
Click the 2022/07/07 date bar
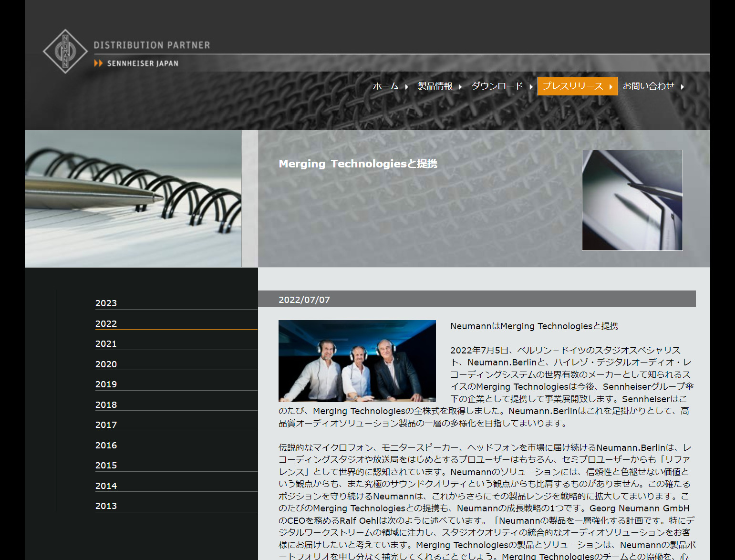(477, 299)
